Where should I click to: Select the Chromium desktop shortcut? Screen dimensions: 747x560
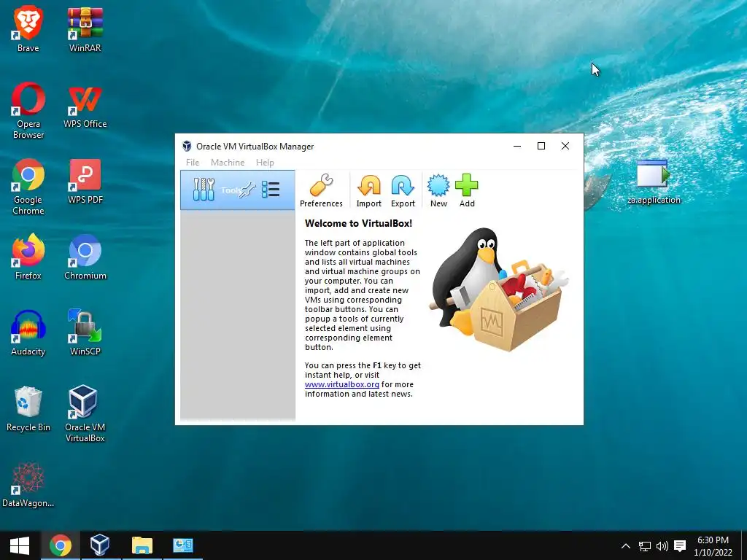click(x=85, y=257)
